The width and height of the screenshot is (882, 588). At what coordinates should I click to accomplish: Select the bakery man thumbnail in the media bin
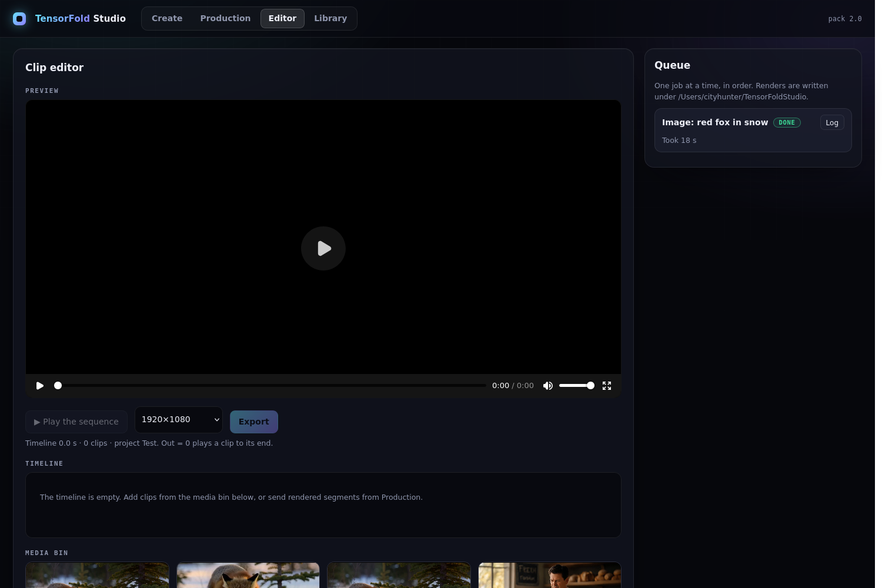(x=550, y=575)
